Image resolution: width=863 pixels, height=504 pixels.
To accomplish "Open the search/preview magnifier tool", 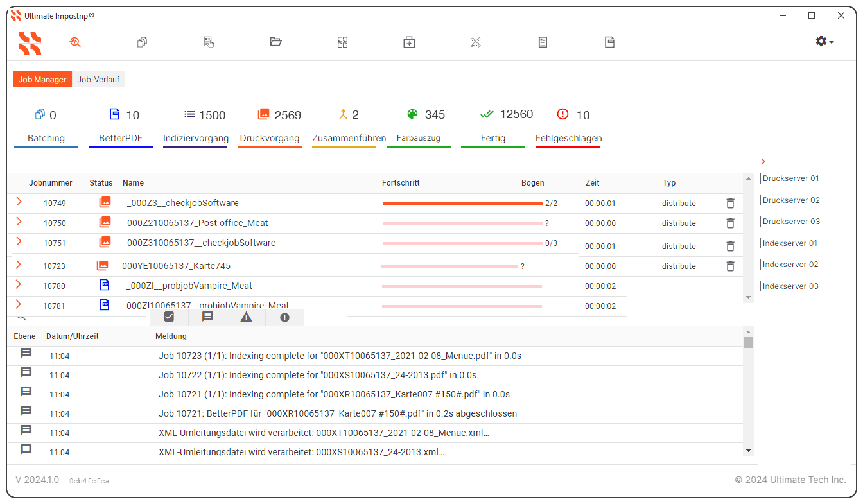I will 75,42.
